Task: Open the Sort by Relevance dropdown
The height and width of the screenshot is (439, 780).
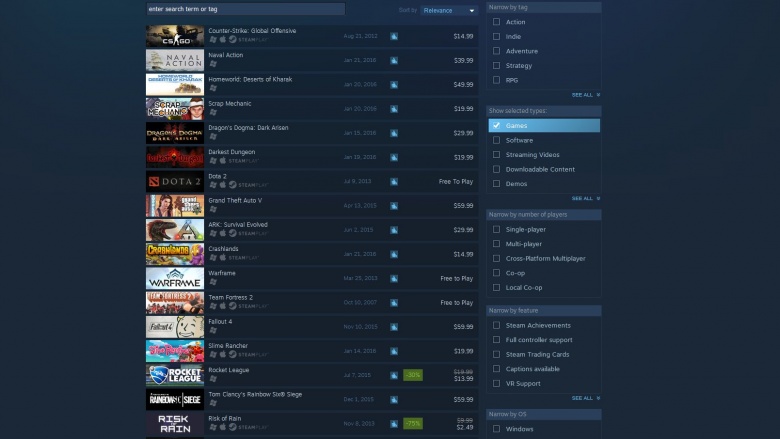Action: (449, 10)
